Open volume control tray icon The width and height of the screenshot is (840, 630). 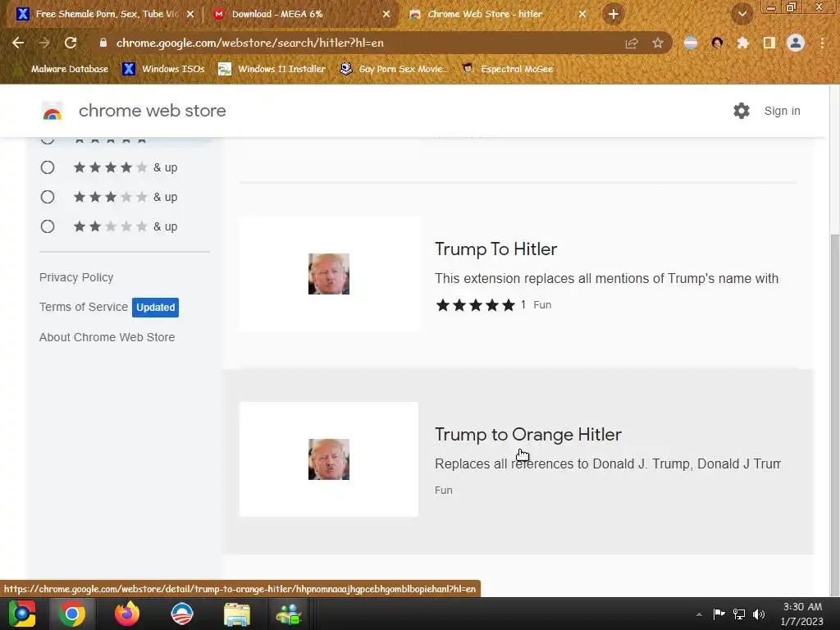(759, 614)
